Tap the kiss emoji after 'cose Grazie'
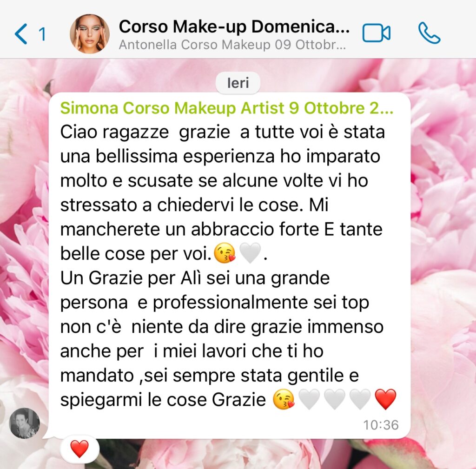The width and height of the screenshot is (476, 469). pos(284,399)
